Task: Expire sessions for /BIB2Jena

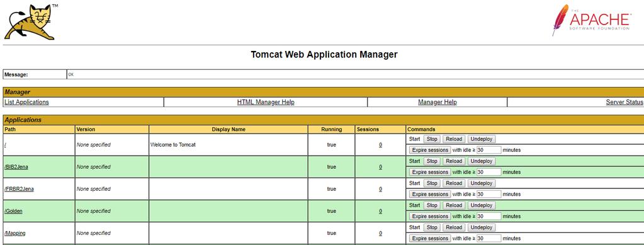Action: [x=430, y=172]
